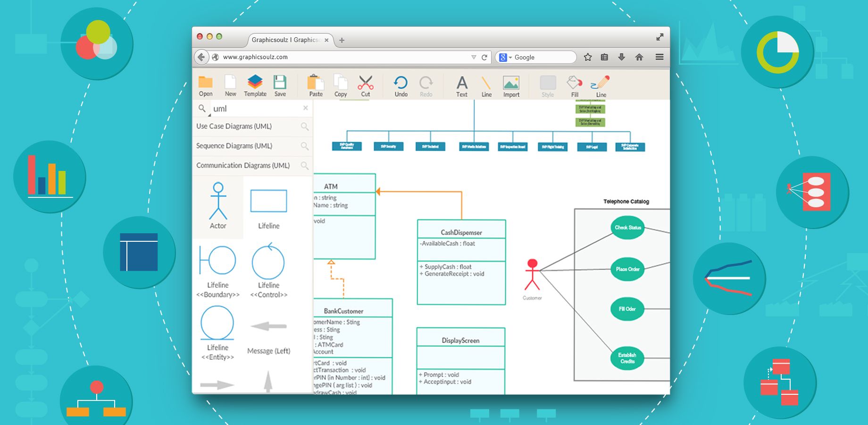Go to browser home page
The width and height of the screenshot is (868, 425).
(639, 57)
